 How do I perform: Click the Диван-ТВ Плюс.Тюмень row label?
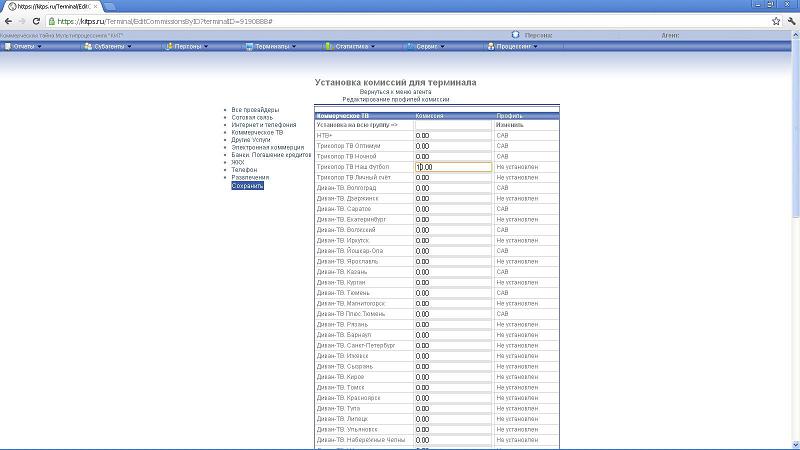tap(351, 314)
